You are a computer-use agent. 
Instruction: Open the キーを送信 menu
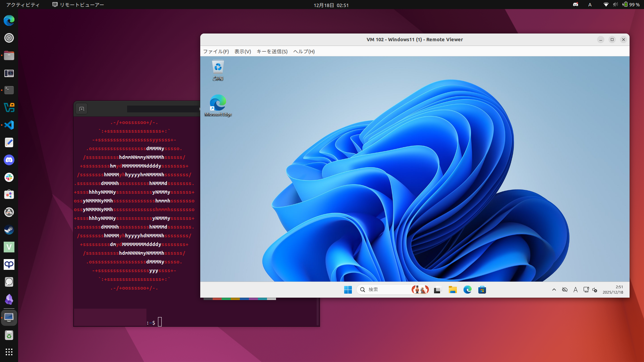click(272, 52)
